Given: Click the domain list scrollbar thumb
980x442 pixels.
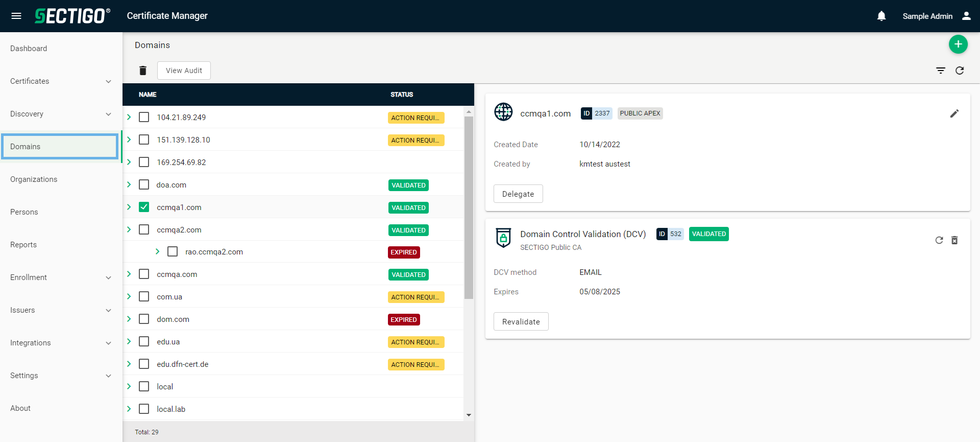Looking at the screenshot, I should [469, 207].
